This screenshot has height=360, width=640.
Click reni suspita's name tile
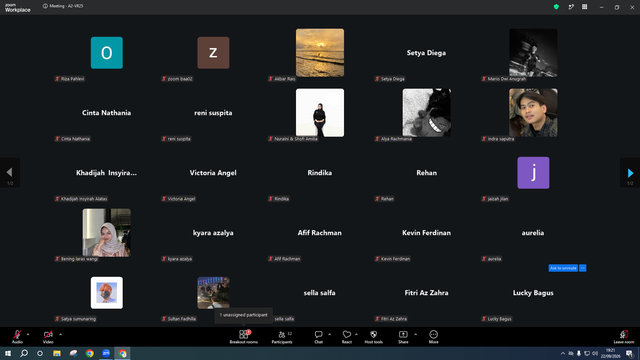(x=213, y=113)
